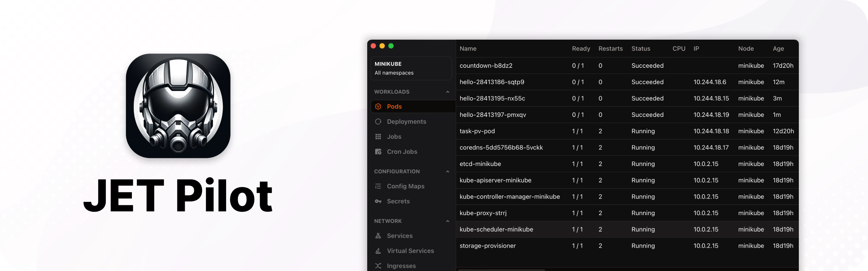Screen dimensions: 868x271
Task: Open the Minikube cluster namespace selector
Action: (411, 68)
